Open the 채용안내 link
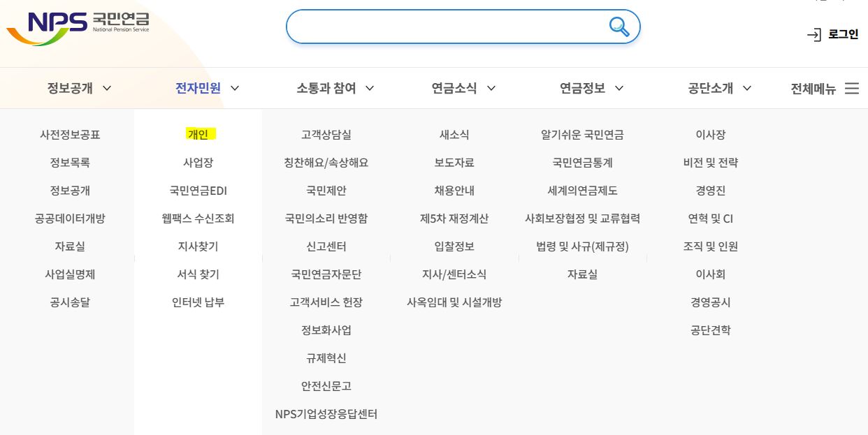The image size is (868, 435). (x=454, y=191)
